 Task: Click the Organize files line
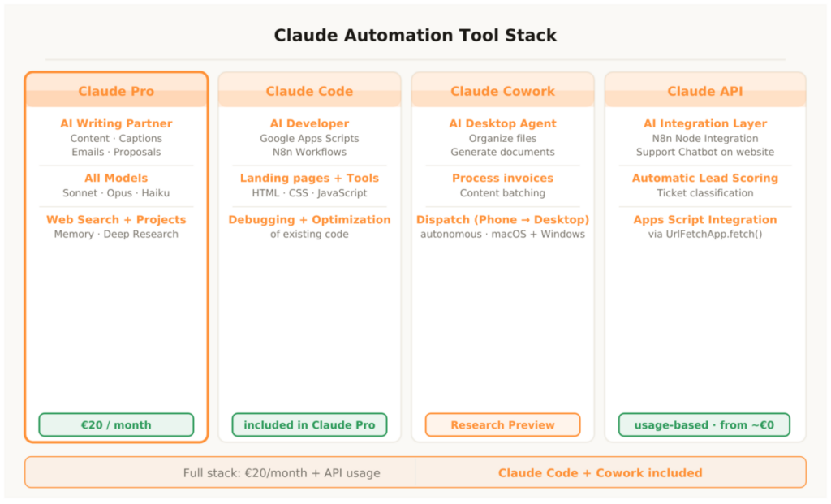click(x=502, y=138)
